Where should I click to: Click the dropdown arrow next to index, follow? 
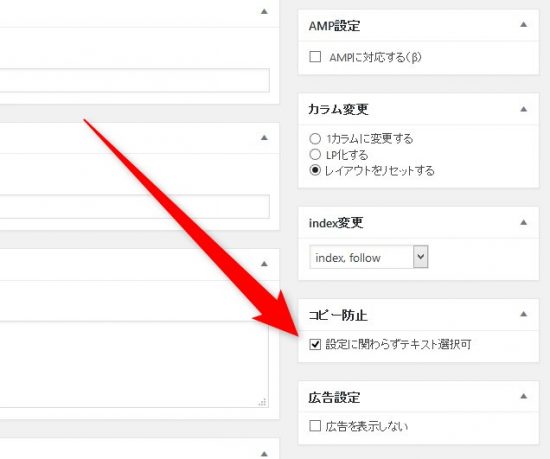point(421,257)
